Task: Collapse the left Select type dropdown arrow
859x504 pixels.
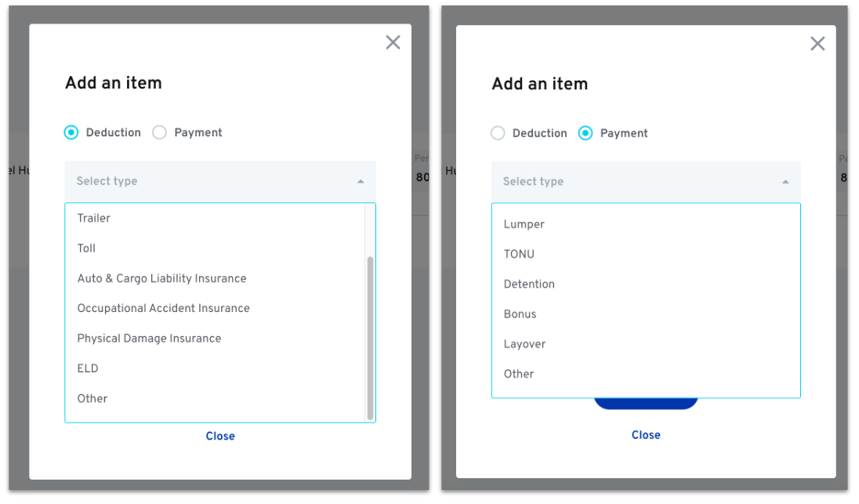Action: [x=361, y=181]
